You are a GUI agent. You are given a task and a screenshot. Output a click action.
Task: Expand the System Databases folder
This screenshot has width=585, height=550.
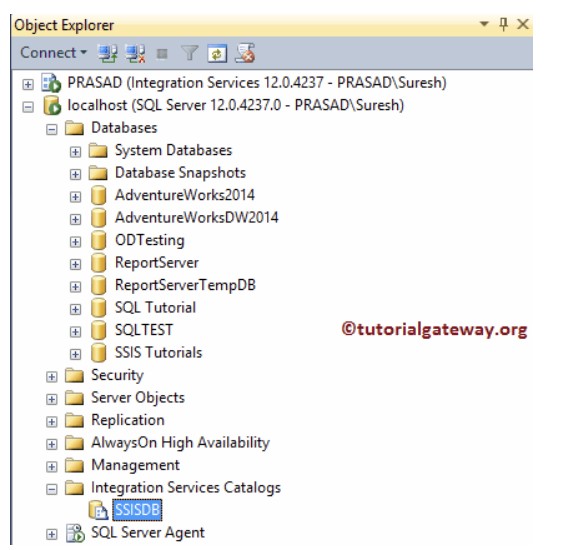75,152
